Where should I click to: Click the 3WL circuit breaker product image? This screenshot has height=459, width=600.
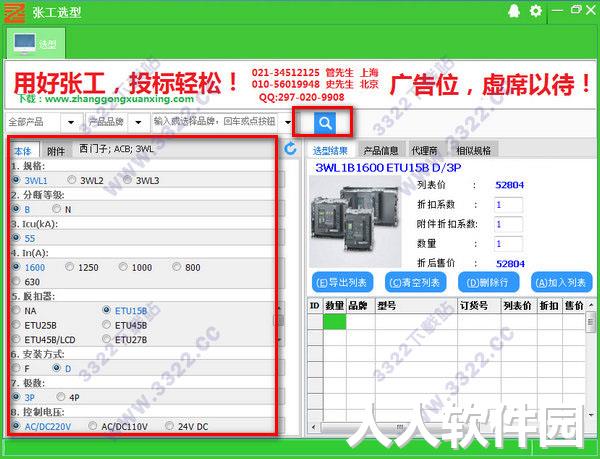(355, 222)
